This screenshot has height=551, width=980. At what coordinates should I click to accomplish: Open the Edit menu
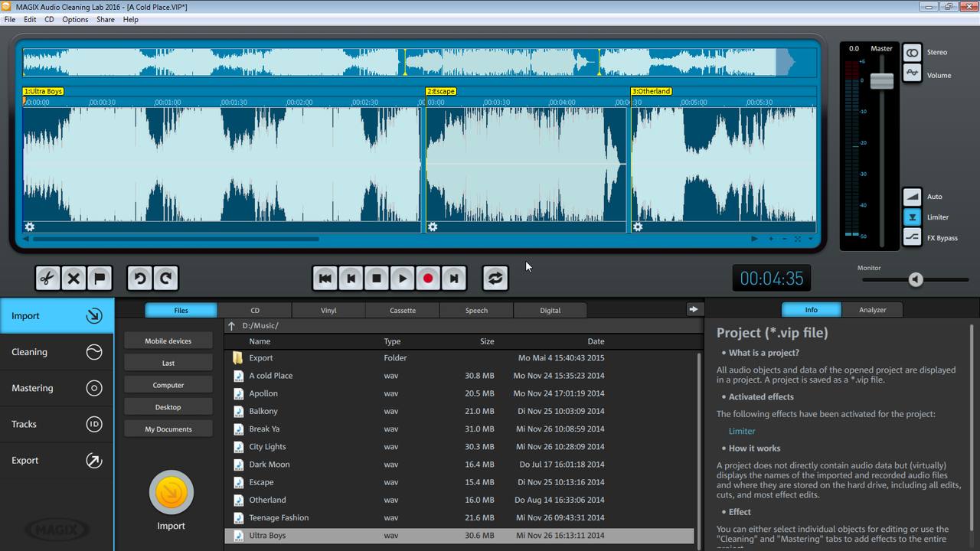[x=30, y=19]
